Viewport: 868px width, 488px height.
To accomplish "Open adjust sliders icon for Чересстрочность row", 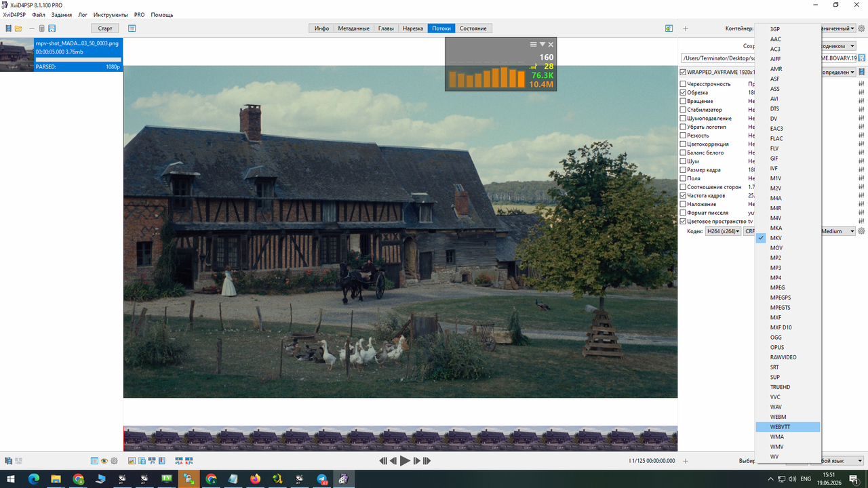I will click(x=861, y=84).
